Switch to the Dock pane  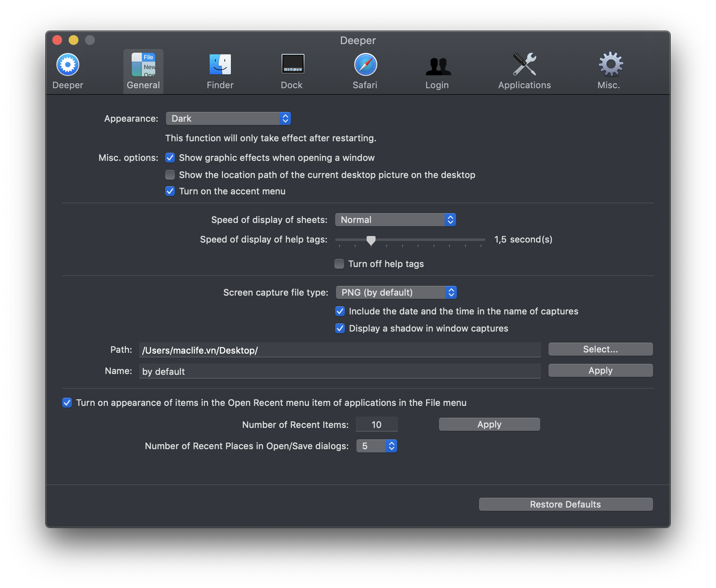click(x=292, y=69)
